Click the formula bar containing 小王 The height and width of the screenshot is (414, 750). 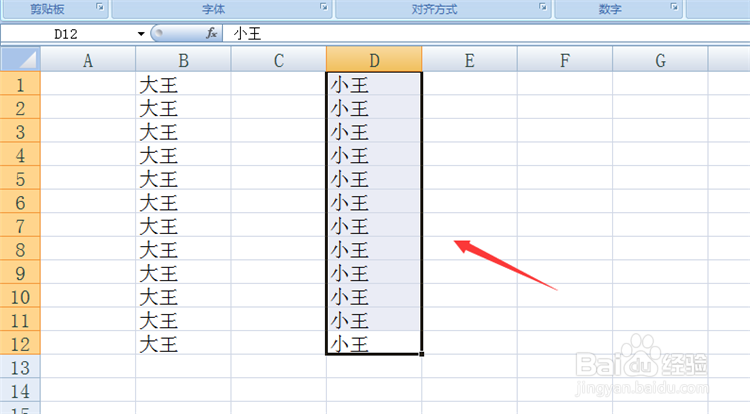(486, 34)
